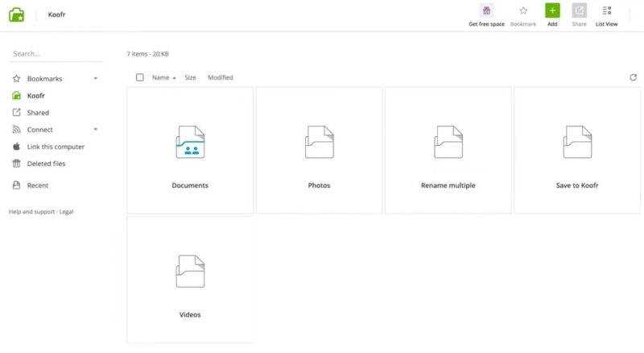Tick the select-all checkbox
Screen dimensions: 644x353
(x=139, y=77)
